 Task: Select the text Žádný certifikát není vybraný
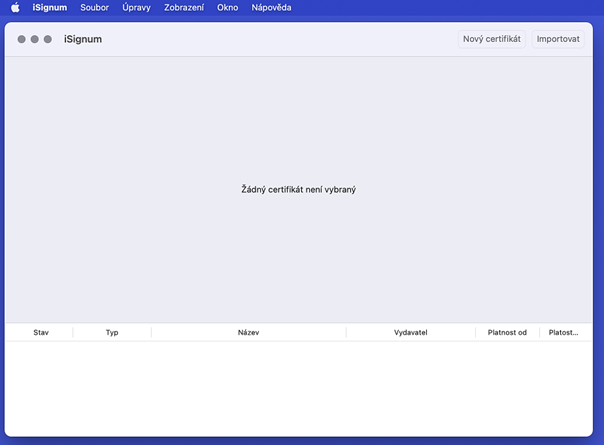click(x=299, y=189)
